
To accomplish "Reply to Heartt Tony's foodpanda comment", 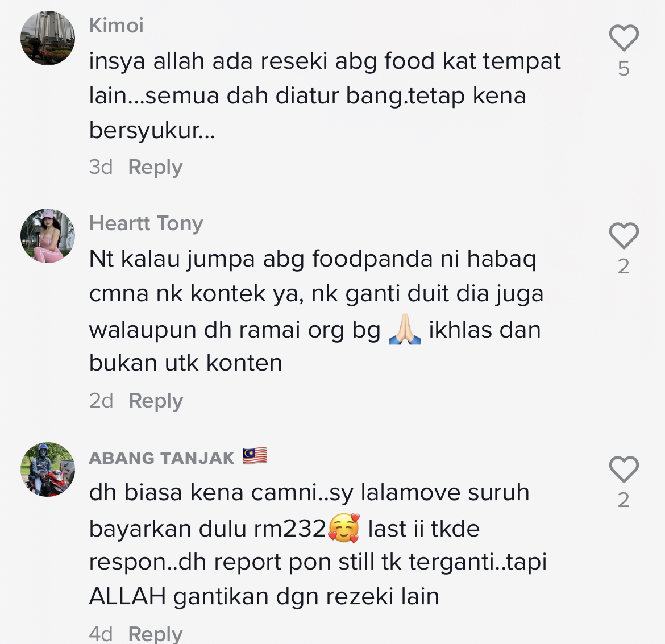I will (156, 401).
